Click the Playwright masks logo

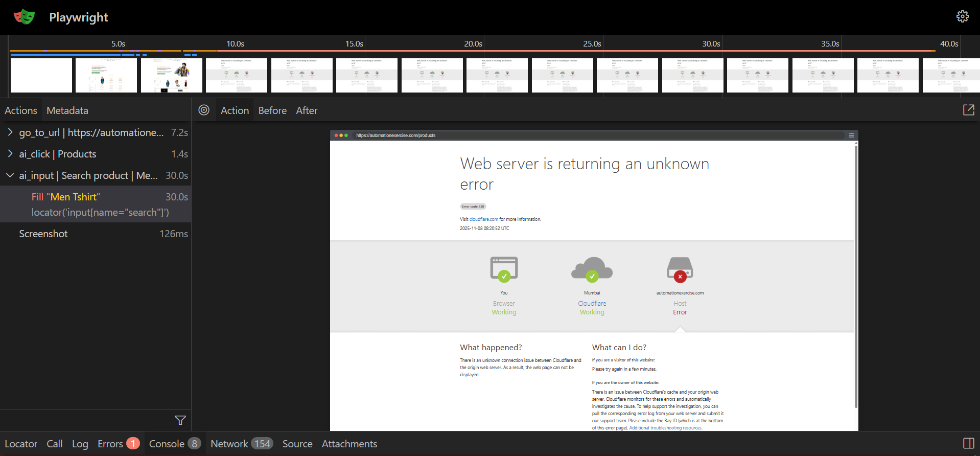point(24,17)
